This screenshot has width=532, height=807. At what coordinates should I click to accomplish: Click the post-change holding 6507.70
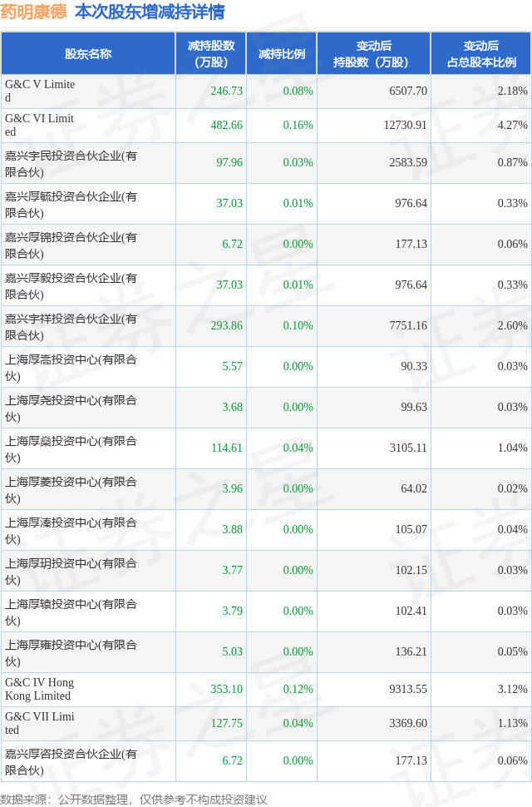408,91
